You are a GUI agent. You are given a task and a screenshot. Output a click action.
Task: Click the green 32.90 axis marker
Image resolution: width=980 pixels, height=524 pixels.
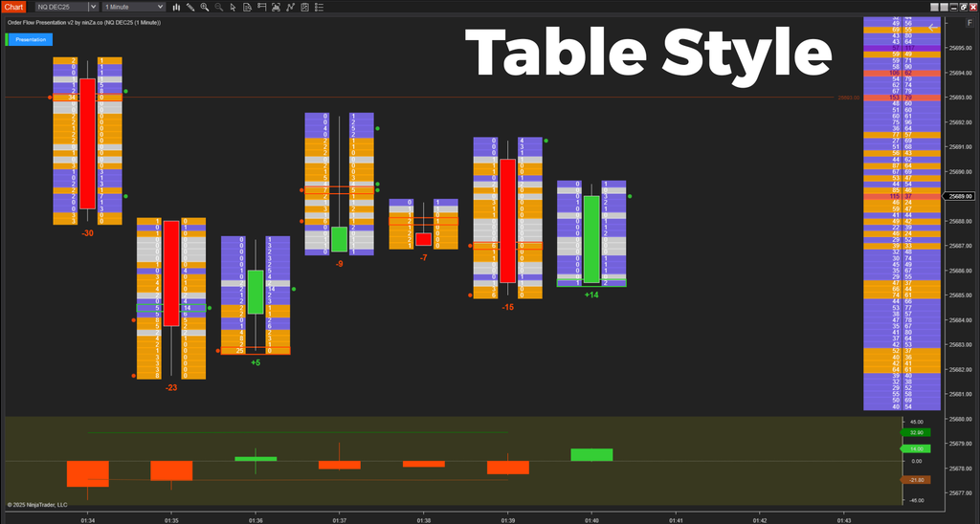point(916,432)
